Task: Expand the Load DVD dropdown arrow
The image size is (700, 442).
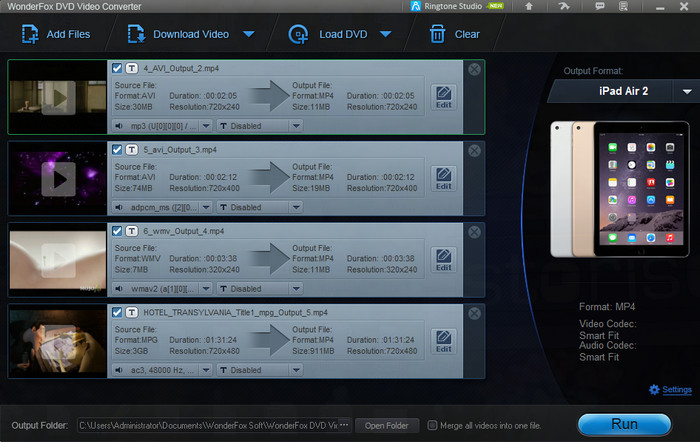Action: (386, 34)
